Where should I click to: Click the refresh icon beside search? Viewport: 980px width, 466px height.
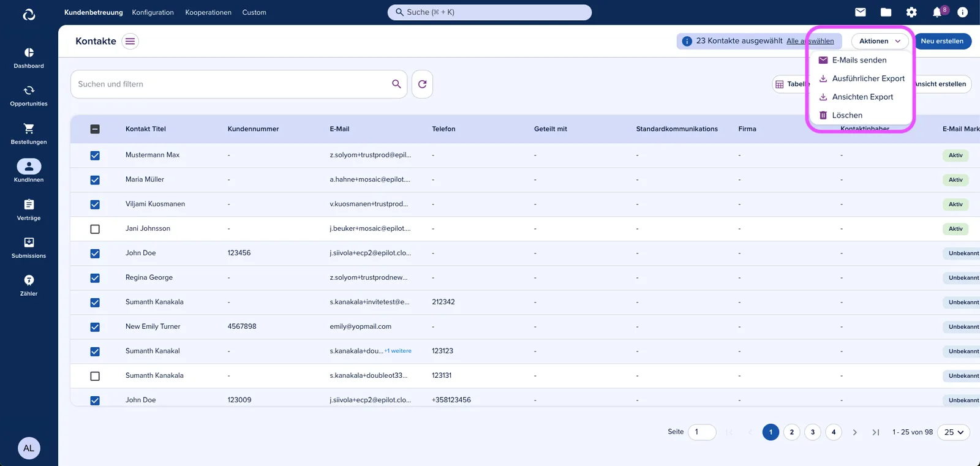click(422, 84)
